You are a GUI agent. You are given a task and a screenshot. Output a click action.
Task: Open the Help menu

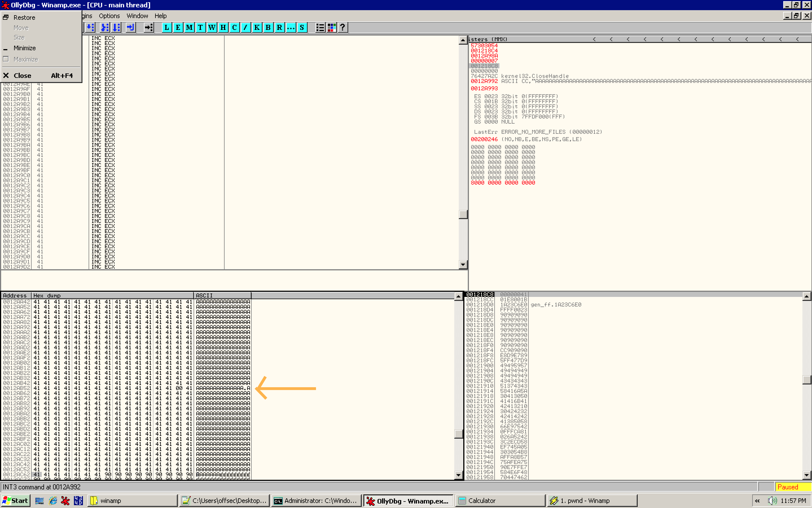tap(161, 16)
